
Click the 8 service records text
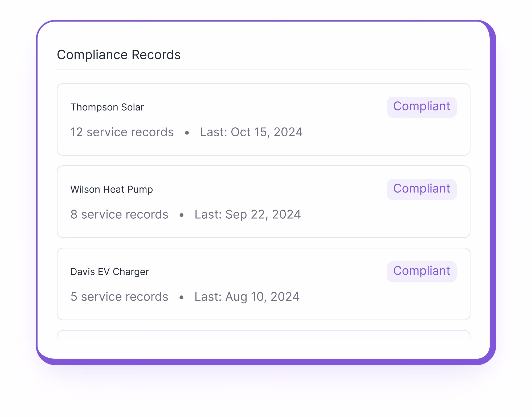pyautogui.click(x=119, y=214)
